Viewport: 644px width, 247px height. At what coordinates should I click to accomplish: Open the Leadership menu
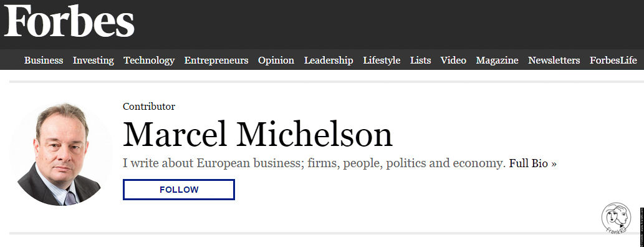coord(329,61)
